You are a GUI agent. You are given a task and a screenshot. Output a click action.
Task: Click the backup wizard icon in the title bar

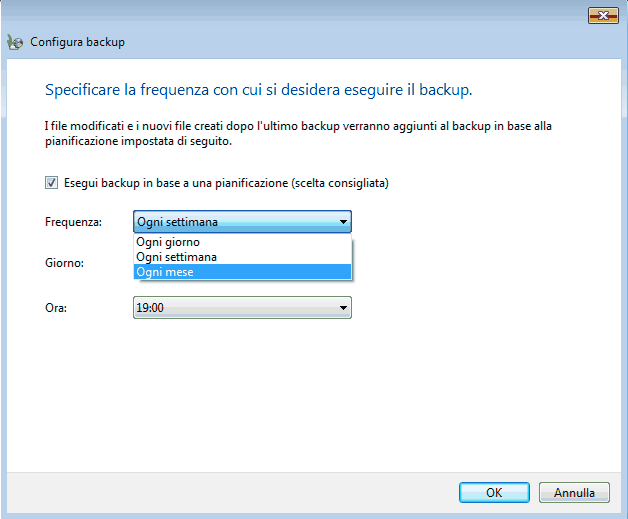click(x=15, y=43)
